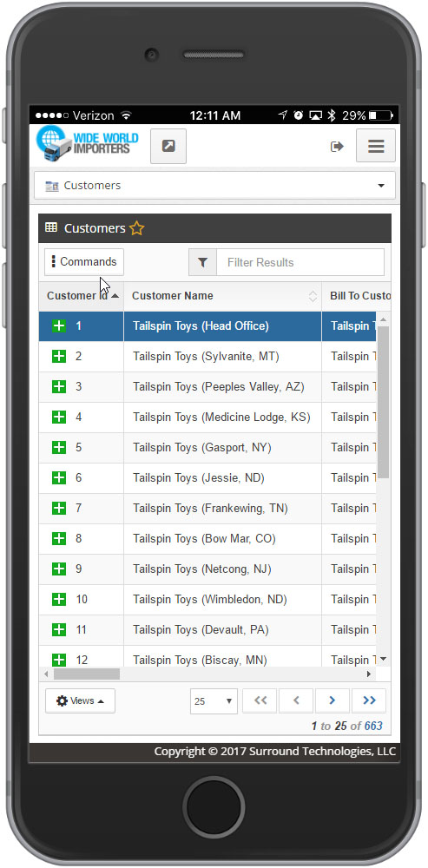Click the filter funnel icon
428x868 pixels.
pos(202,262)
